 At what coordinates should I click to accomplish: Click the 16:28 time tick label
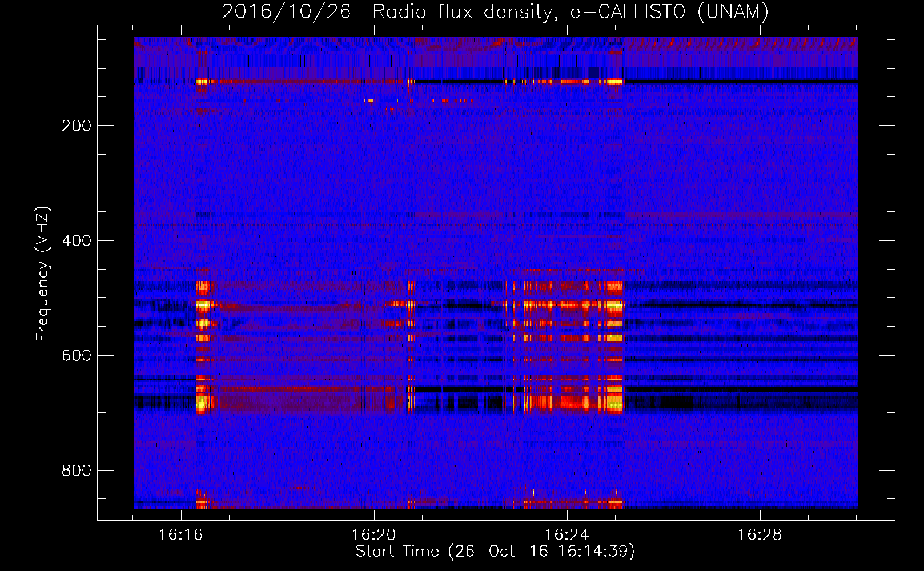click(x=760, y=535)
